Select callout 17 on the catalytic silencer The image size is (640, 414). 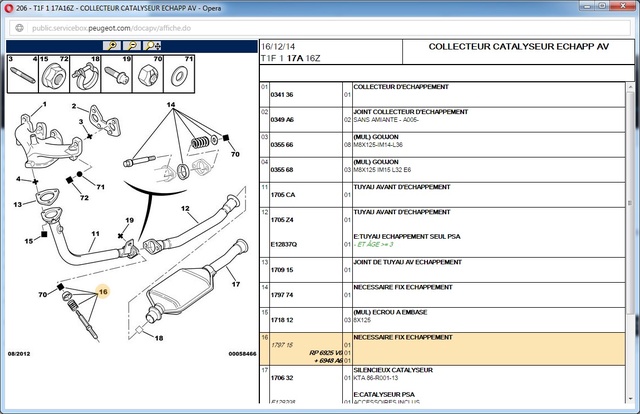(x=236, y=284)
